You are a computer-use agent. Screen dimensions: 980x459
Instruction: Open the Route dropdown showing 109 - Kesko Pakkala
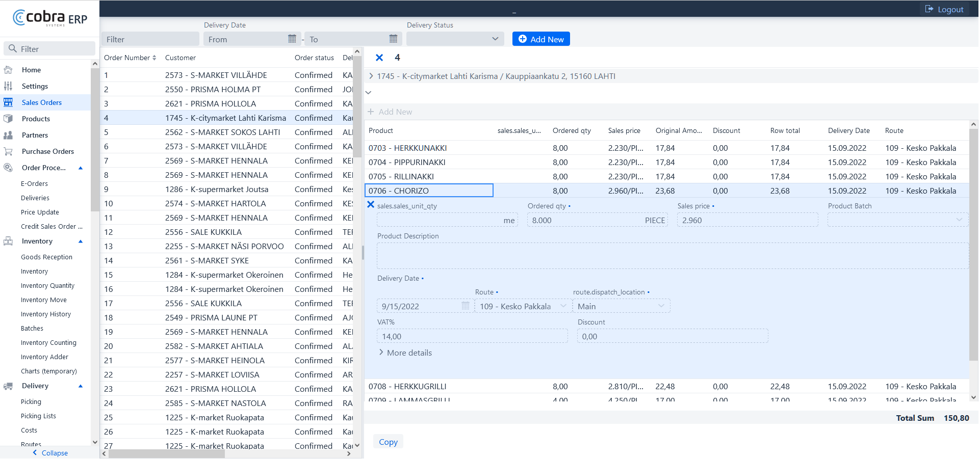(521, 306)
